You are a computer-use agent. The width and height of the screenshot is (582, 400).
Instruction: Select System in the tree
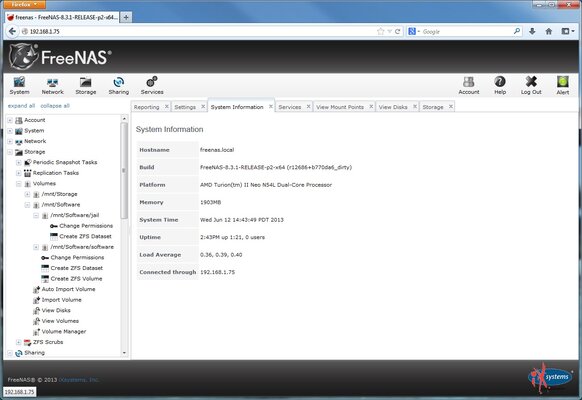(34, 131)
